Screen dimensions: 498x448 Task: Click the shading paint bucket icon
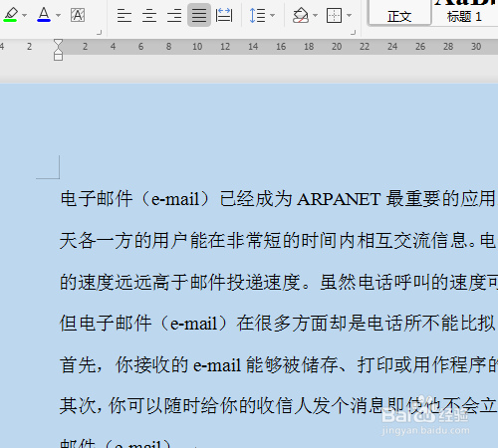(301, 15)
